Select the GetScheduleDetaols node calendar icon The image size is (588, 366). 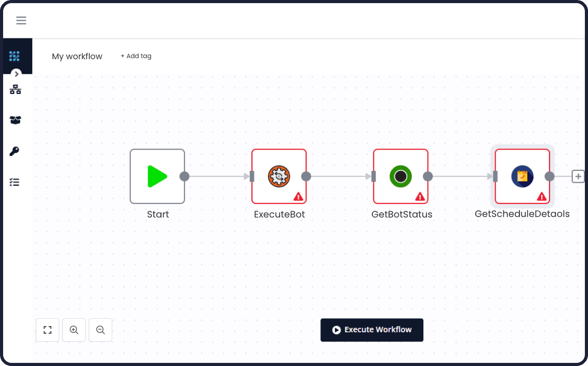click(x=523, y=177)
